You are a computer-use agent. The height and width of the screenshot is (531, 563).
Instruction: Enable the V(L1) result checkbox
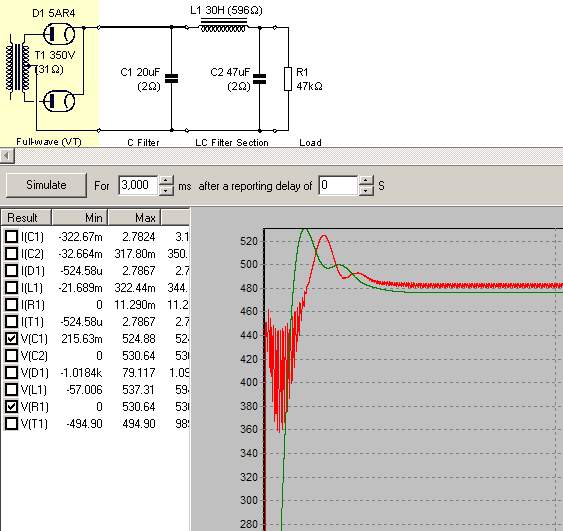pos(11,390)
